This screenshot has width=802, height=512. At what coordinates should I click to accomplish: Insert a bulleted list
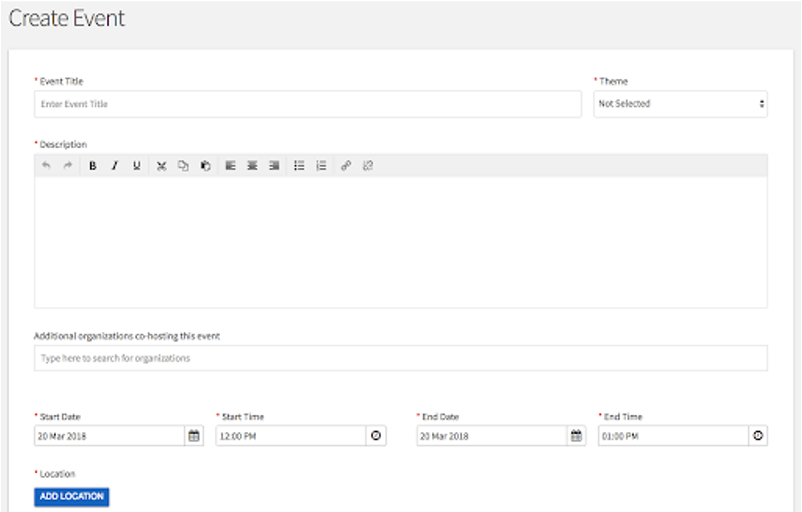[299, 166]
